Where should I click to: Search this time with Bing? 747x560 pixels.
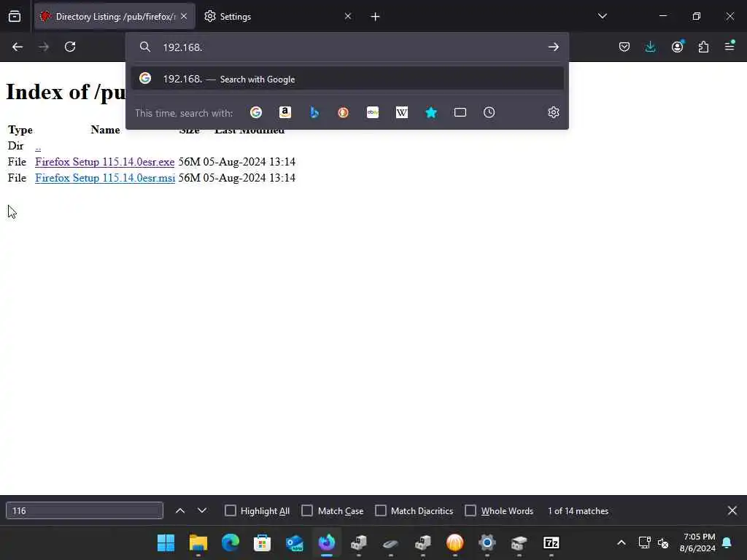pyautogui.click(x=314, y=112)
